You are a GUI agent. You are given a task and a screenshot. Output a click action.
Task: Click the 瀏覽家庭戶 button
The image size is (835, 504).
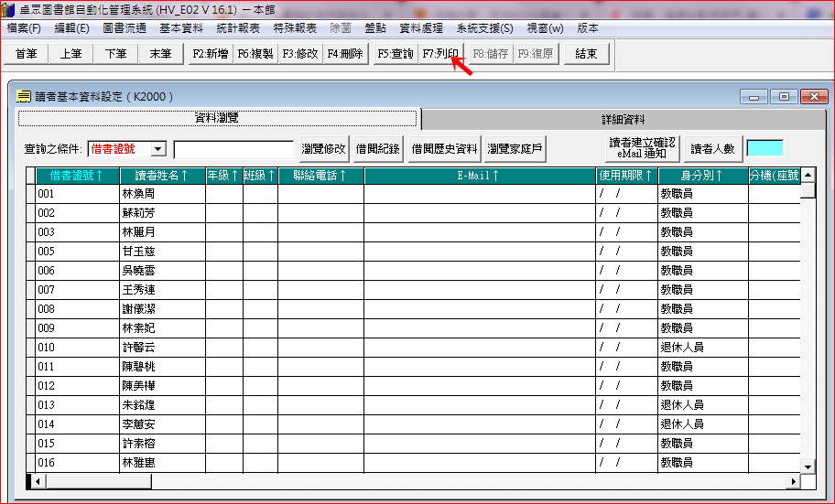(515, 149)
